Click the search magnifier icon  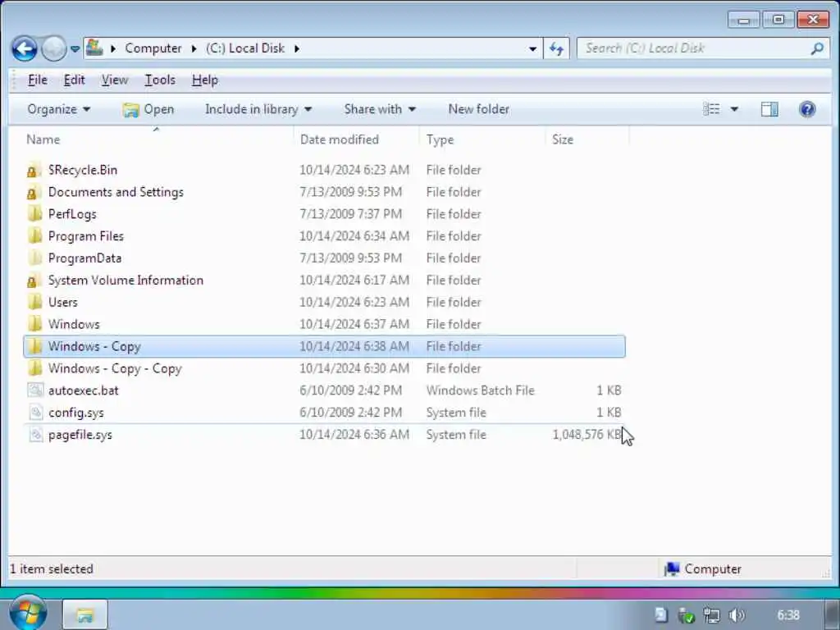(x=817, y=48)
